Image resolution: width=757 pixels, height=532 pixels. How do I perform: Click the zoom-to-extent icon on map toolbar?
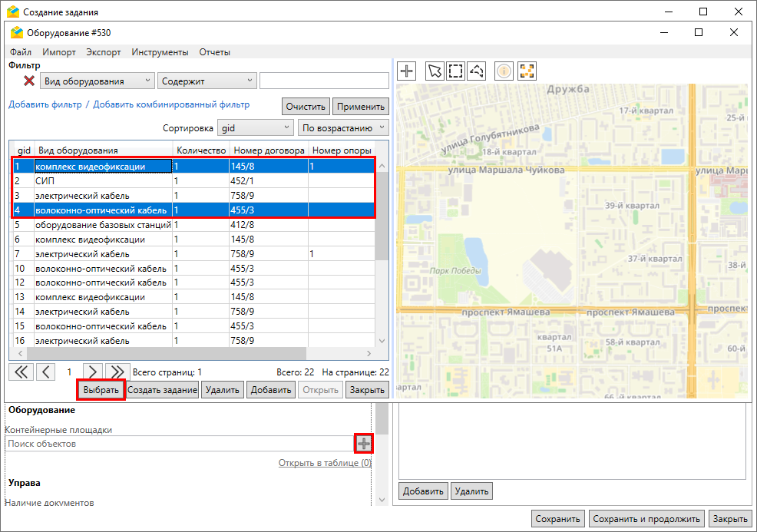pyautogui.click(x=527, y=71)
